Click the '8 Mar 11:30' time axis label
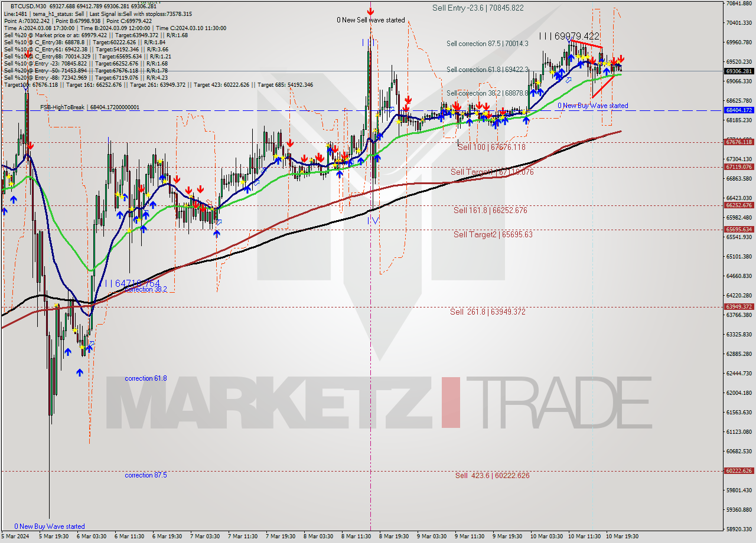The image size is (756, 543). tap(356, 537)
